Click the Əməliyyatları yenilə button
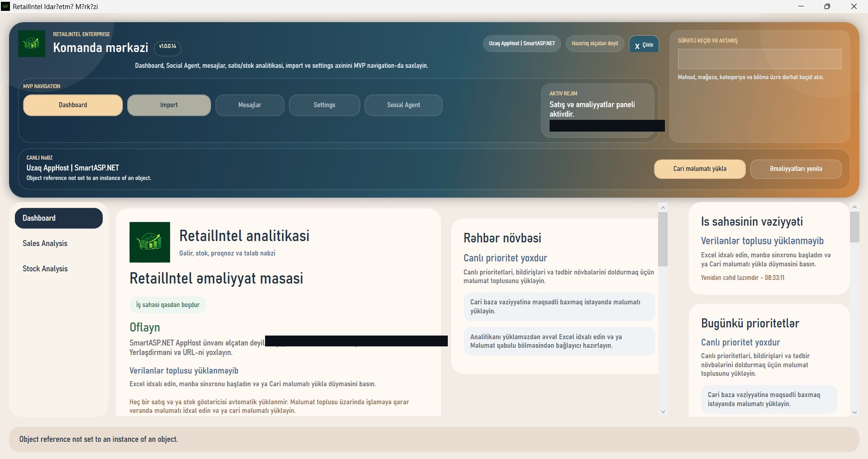 796,169
